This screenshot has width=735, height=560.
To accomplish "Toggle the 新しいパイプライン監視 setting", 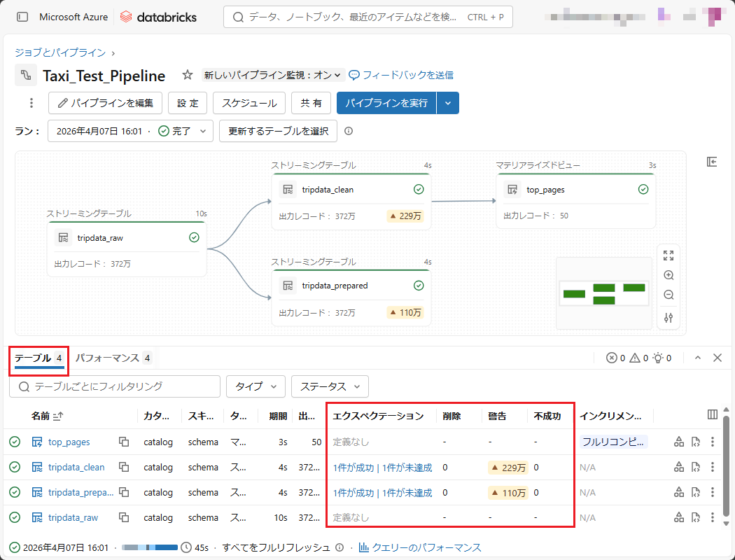I will click(x=273, y=75).
